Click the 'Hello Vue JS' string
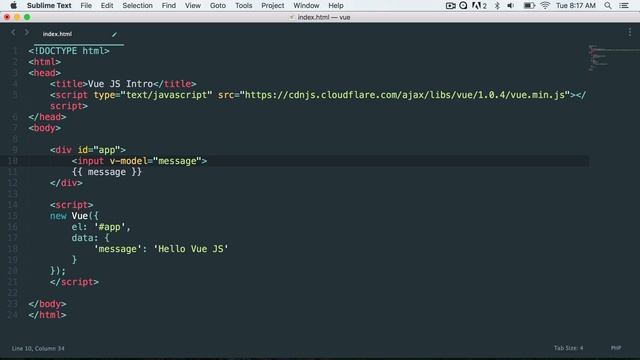Screen dimensions: 640x360 point(191,249)
